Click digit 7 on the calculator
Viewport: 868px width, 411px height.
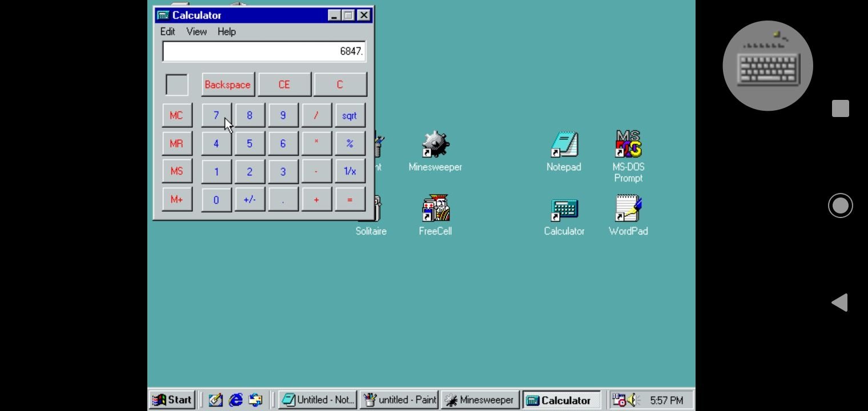[216, 115]
